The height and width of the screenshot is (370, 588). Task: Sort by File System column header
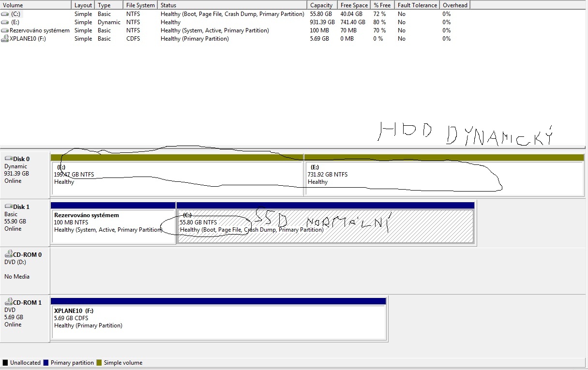tap(140, 5)
